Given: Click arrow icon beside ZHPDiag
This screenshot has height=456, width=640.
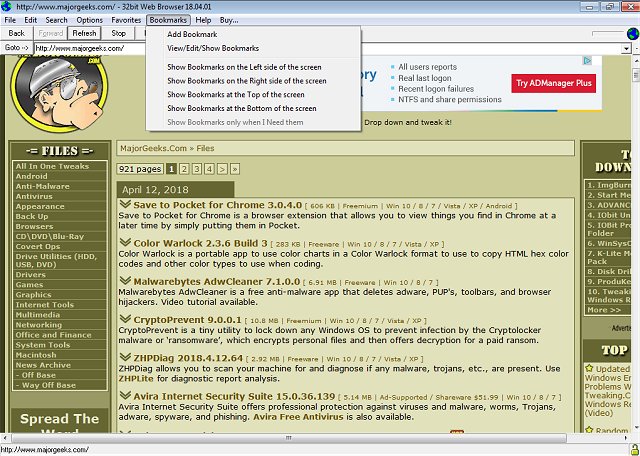Looking at the screenshot, I should pos(125,357).
